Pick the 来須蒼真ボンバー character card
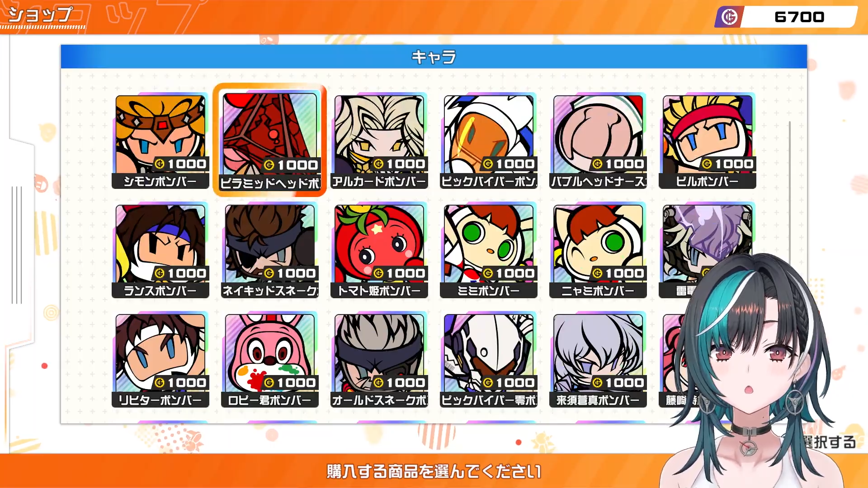 pos(598,360)
